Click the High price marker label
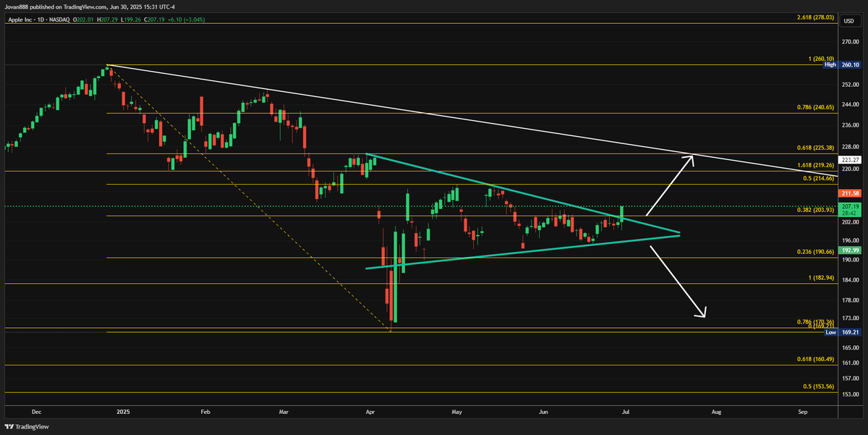The image size is (868, 435). click(830, 65)
